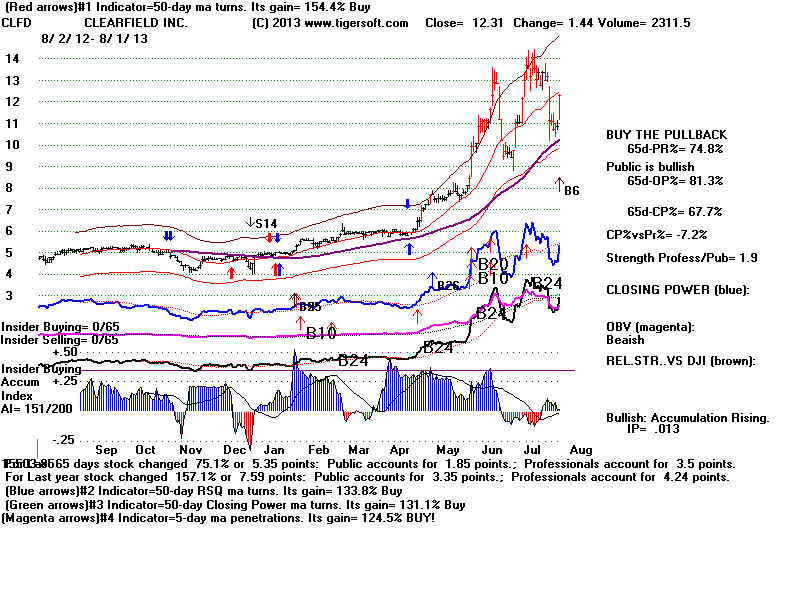Click the 65d-CP%= 67.7% reading
Viewport: 800px width, 600px height.
(674, 212)
